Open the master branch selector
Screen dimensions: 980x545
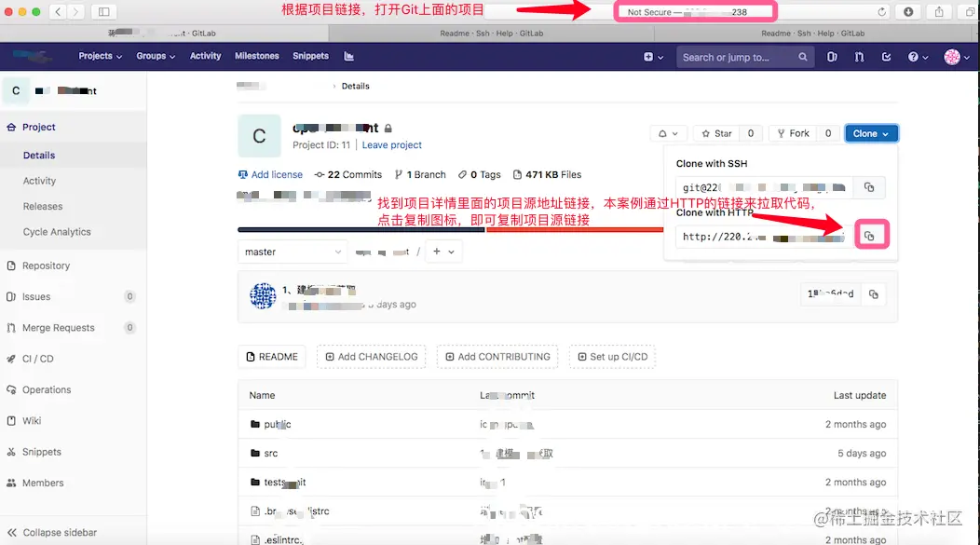[293, 252]
